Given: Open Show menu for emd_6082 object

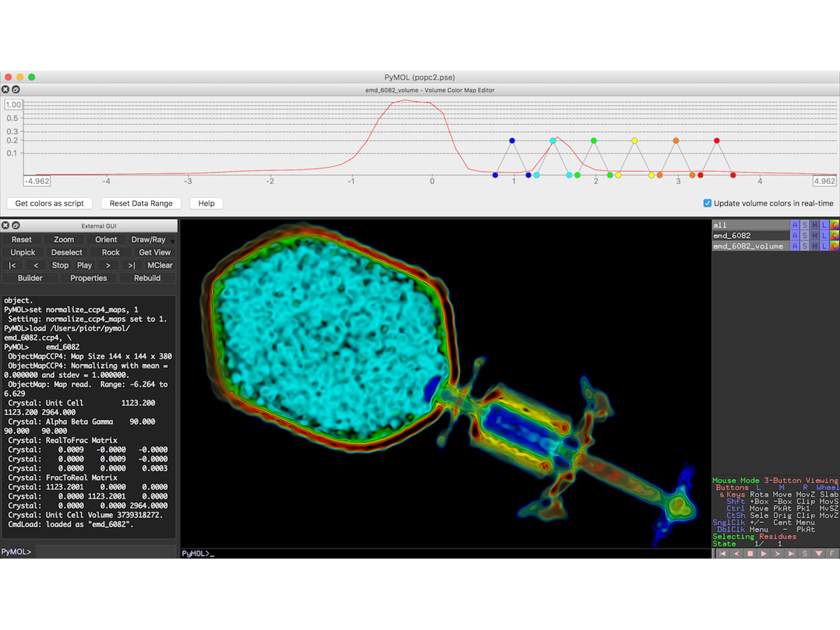Looking at the screenshot, I should point(804,236).
